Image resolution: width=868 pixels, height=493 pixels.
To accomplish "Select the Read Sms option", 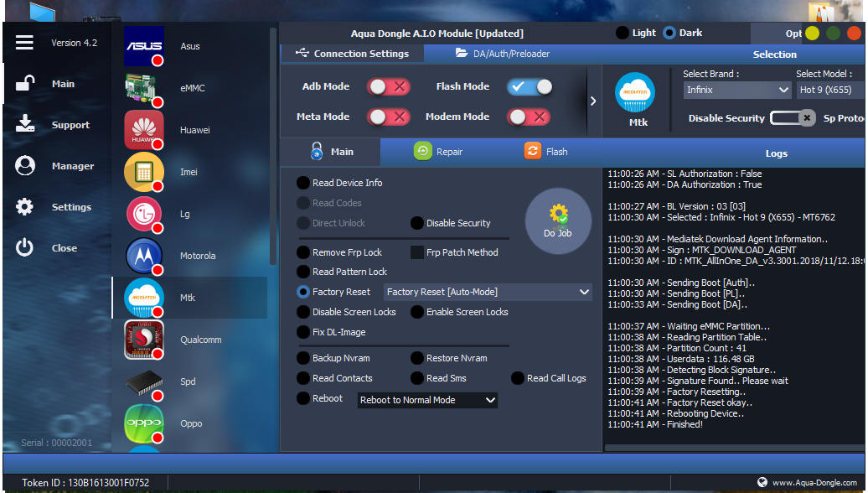I will pyautogui.click(x=438, y=378).
